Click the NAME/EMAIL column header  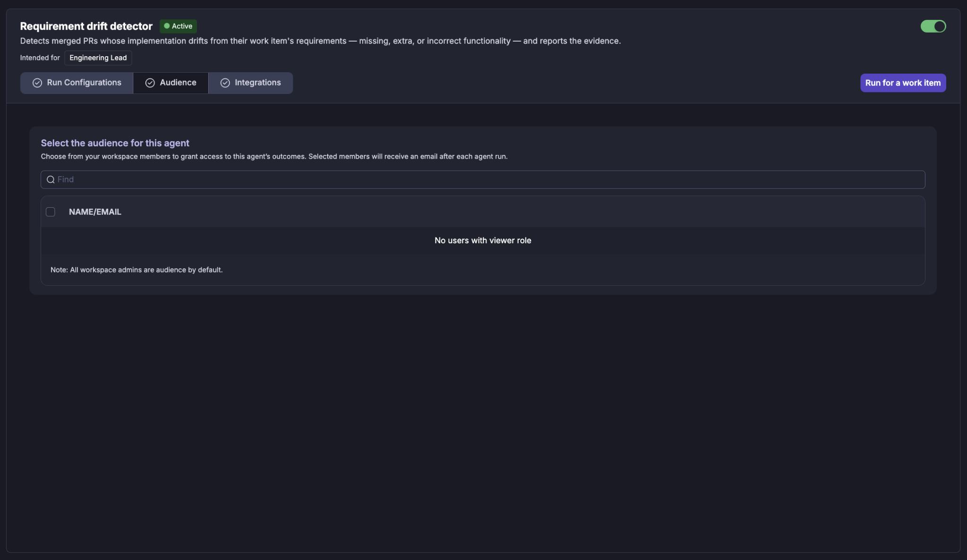pyautogui.click(x=95, y=212)
